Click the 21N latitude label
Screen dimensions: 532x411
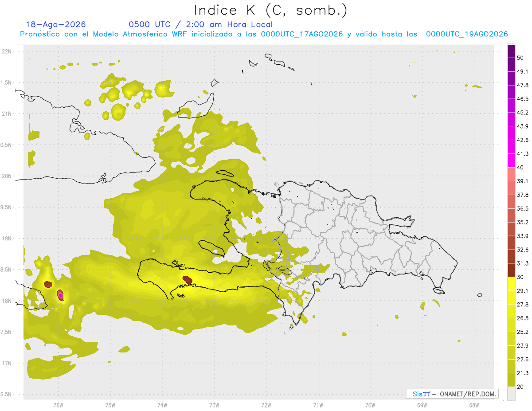coord(8,114)
